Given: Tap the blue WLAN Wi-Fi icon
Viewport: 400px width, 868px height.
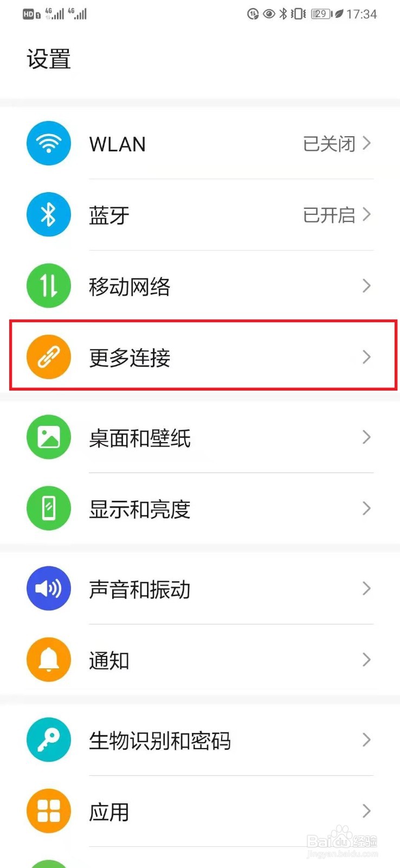Looking at the screenshot, I should click(49, 143).
